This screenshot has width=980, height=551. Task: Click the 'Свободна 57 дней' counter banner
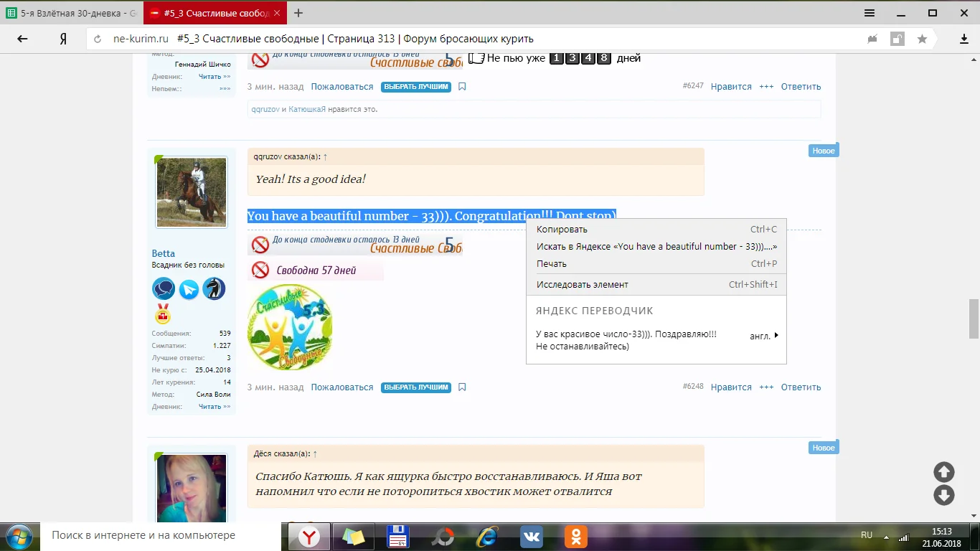pyautogui.click(x=316, y=270)
